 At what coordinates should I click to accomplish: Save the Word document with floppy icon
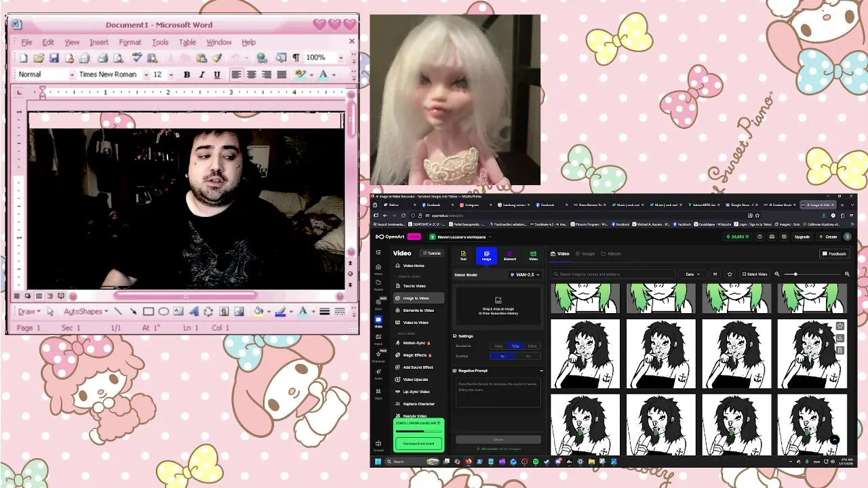[54, 58]
